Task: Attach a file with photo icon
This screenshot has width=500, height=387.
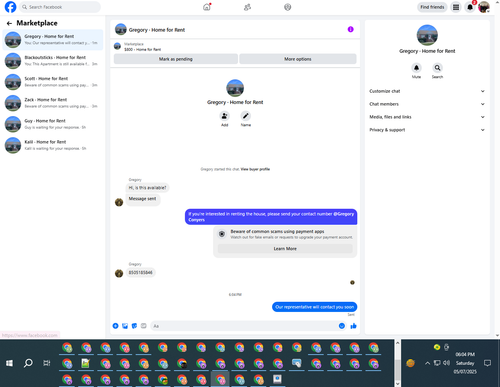Action: (x=125, y=326)
